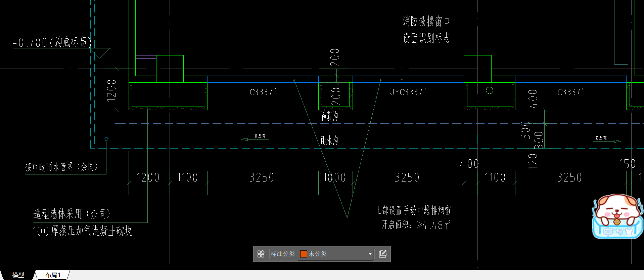The image size is (644, 280).
Task: Select the 隔震沟 label
Action: (x=329, y=116)
